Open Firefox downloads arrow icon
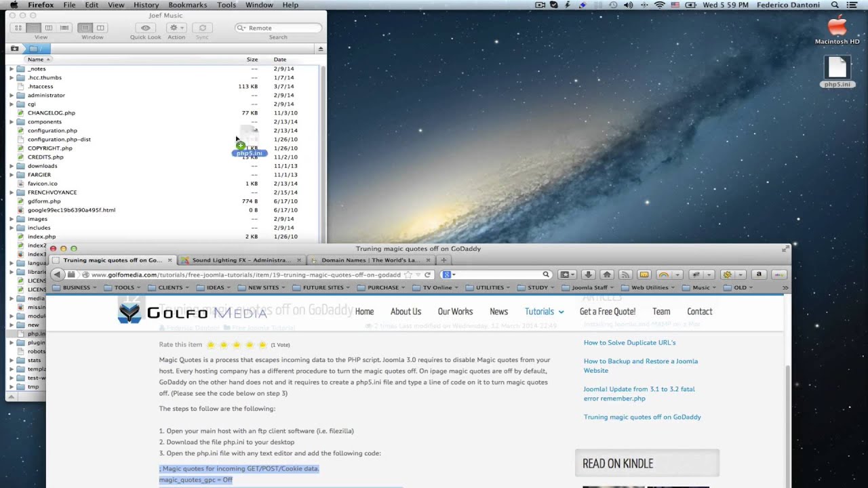The width and height of the screenshot is (868, 488). (x=589, y=274)
